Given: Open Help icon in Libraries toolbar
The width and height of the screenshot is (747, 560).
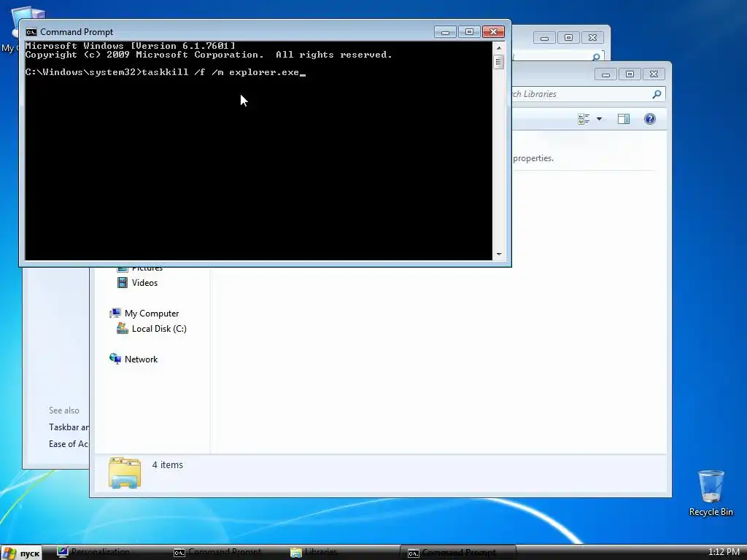Looking at the screenshot, I should (x=650, y=119).
